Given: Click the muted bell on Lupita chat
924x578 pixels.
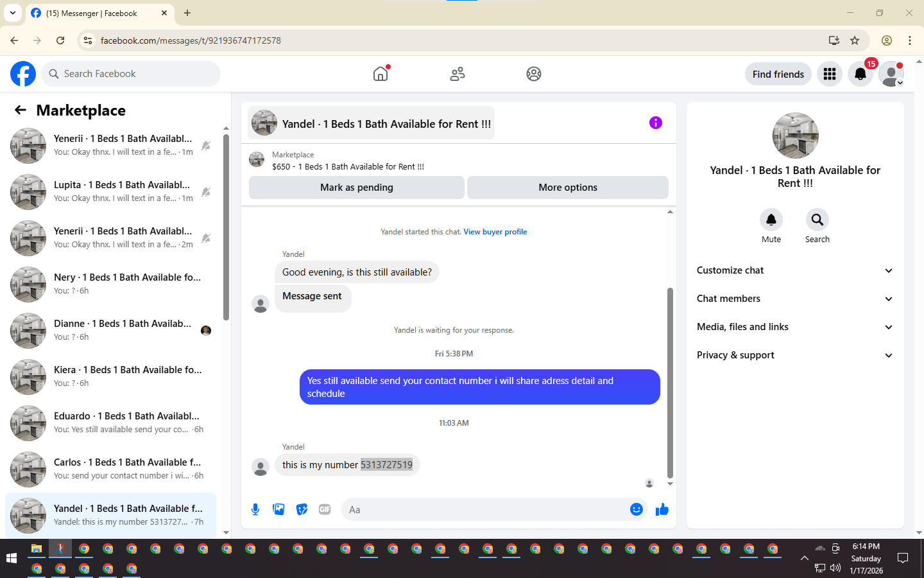Looking at the screenshot, I should tap(206, 192).
